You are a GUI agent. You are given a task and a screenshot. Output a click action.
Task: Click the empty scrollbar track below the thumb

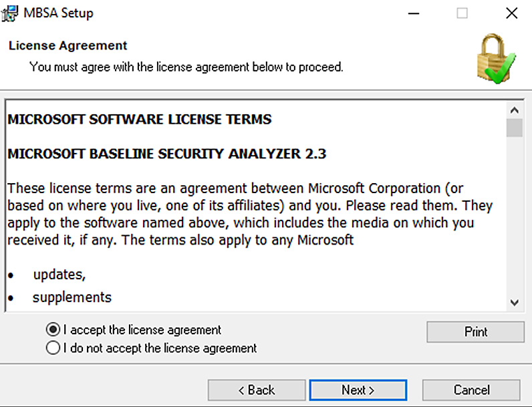pos(515,215)
